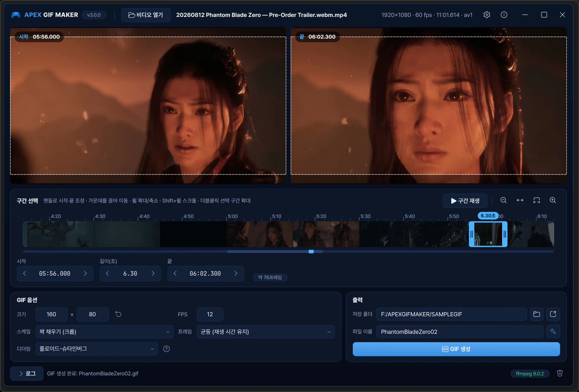Image resolution: width=579 pixels, height=392 pixels.
Task: Open the scale dropdown 꽉 채우기 (크롭)
Action: [104, 332]
